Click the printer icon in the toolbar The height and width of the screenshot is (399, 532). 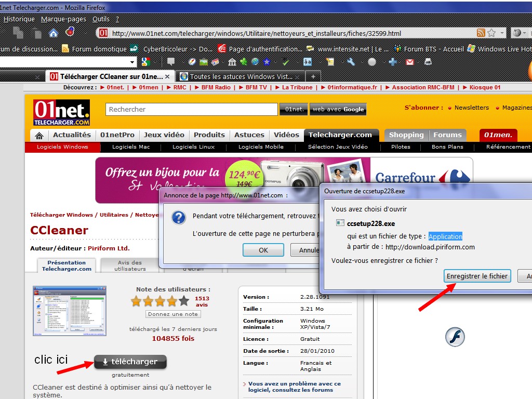tap(428, 62)
